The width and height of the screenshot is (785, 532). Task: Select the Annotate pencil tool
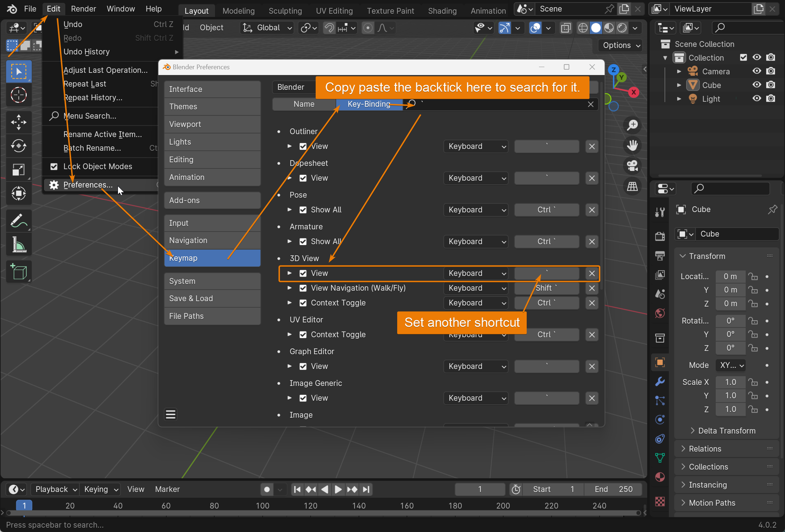[x=18, y=220]
